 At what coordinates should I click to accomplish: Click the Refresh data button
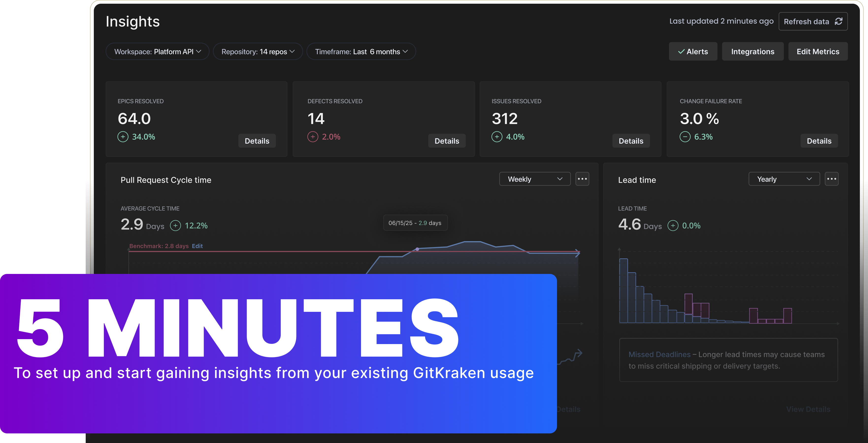(813, 22)
